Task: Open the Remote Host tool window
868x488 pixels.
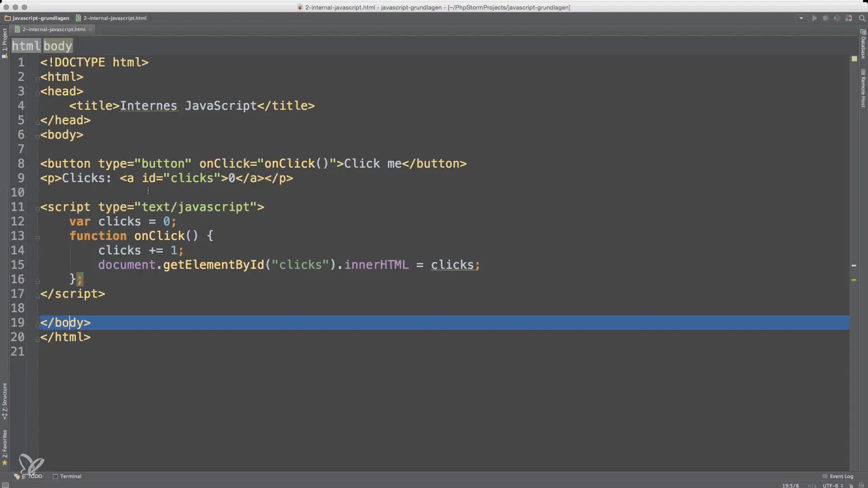Action: pyautogui.click(x=863, y=89)
